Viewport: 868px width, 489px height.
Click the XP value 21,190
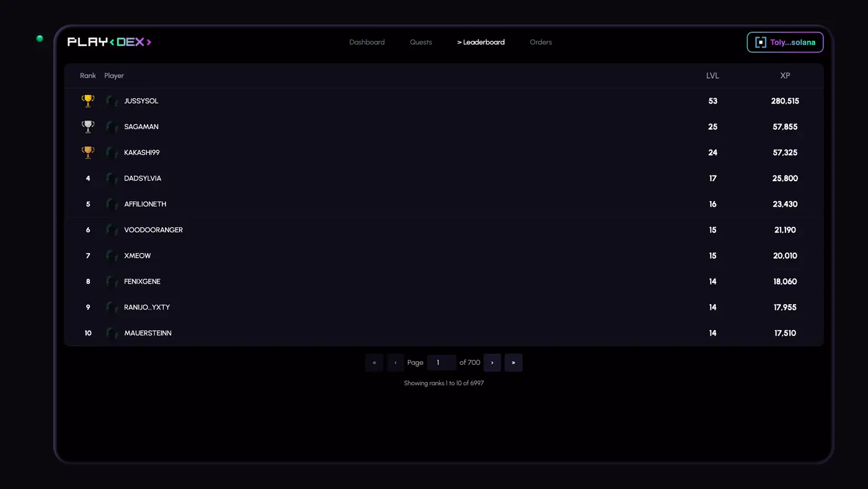point(785,230)
